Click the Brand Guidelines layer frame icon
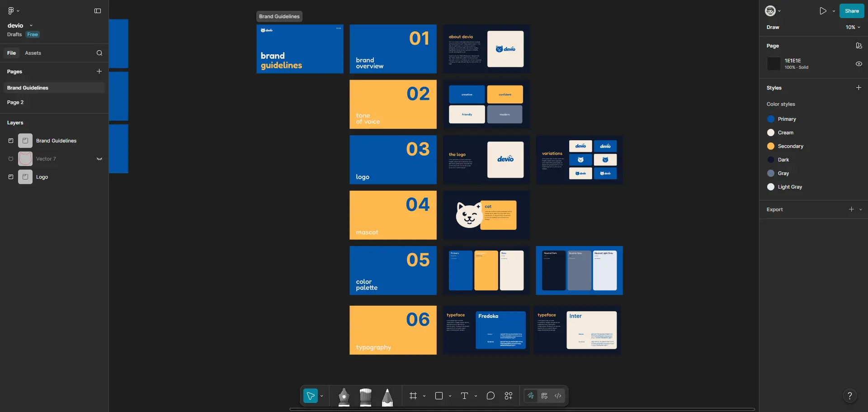Viewport: 868px width, 412px height. tap(25, 141)
